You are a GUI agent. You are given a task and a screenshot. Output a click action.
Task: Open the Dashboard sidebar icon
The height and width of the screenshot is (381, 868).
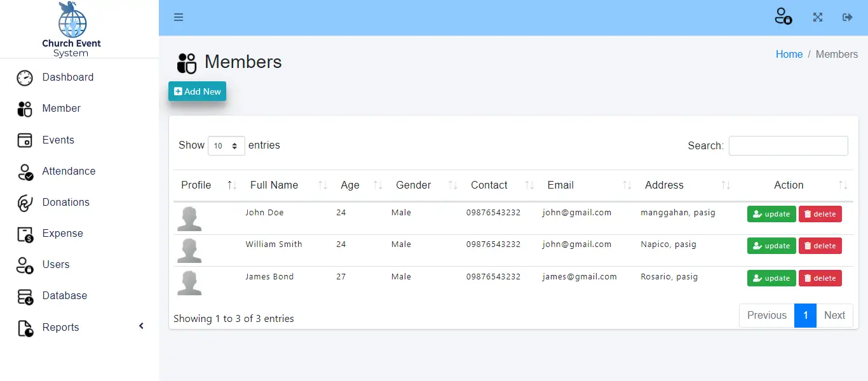[24, 77]
